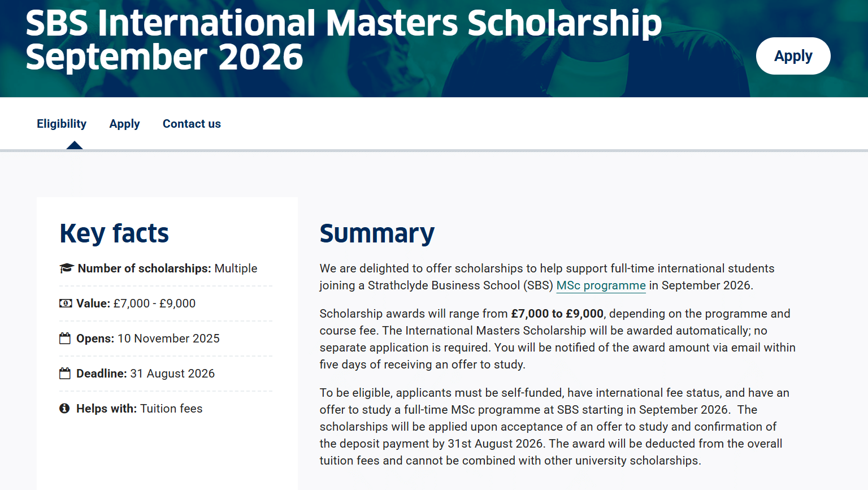Screen dimensions: 868x490
Task: Click the Number of scholarships label
Action: (145, 268)
